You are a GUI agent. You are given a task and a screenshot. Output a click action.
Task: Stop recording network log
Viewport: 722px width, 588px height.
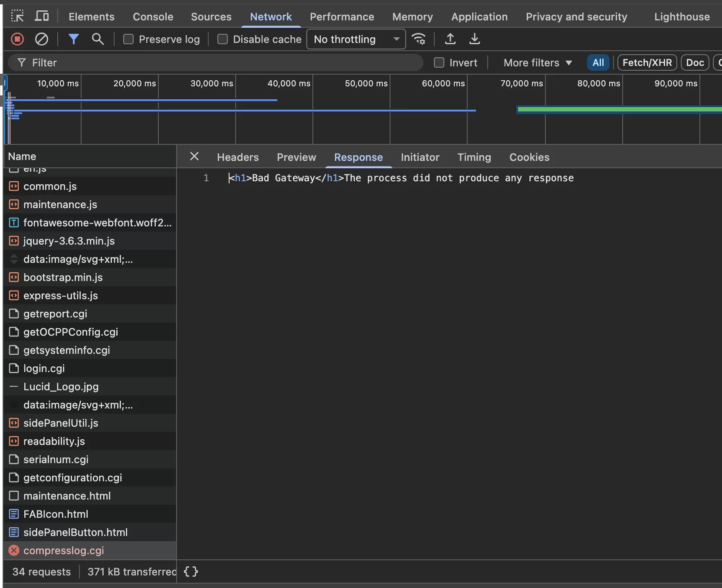pos(17,39)
